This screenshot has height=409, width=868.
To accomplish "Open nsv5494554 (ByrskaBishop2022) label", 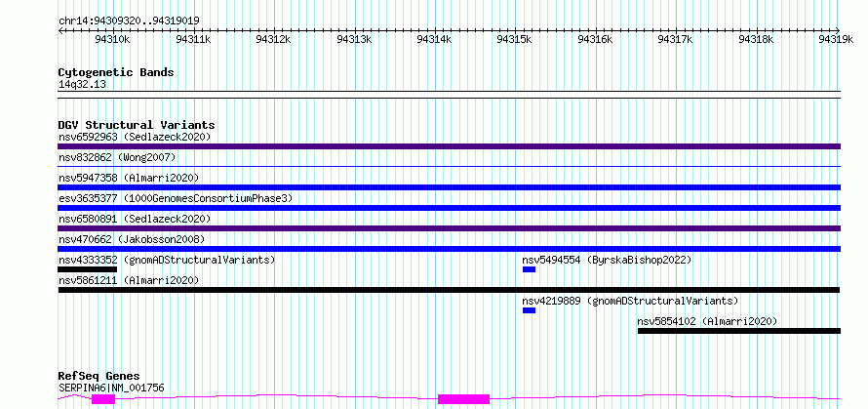I will click(x=607, y=260).
